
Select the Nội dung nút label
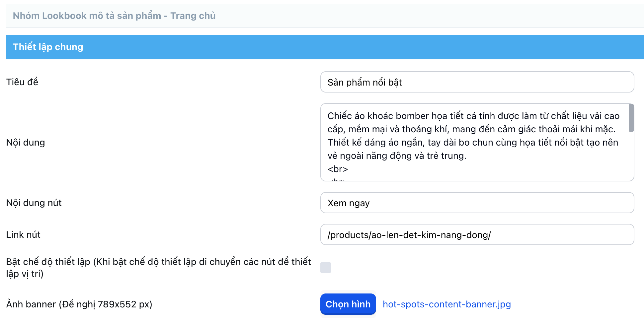click(x=34, y=203)
